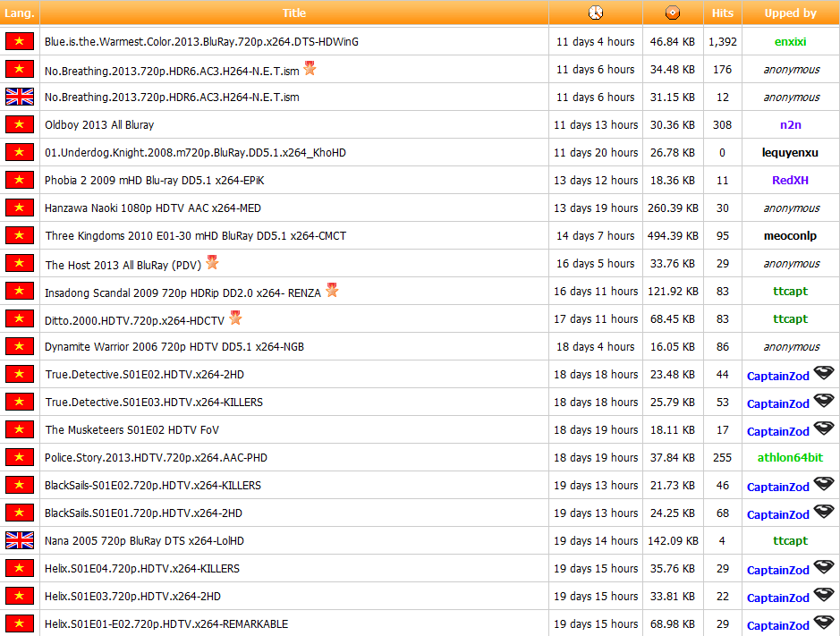Screen dimensions: 840x636
Task: Sort by the clock (age) column icon
Action: pos(595,13)
